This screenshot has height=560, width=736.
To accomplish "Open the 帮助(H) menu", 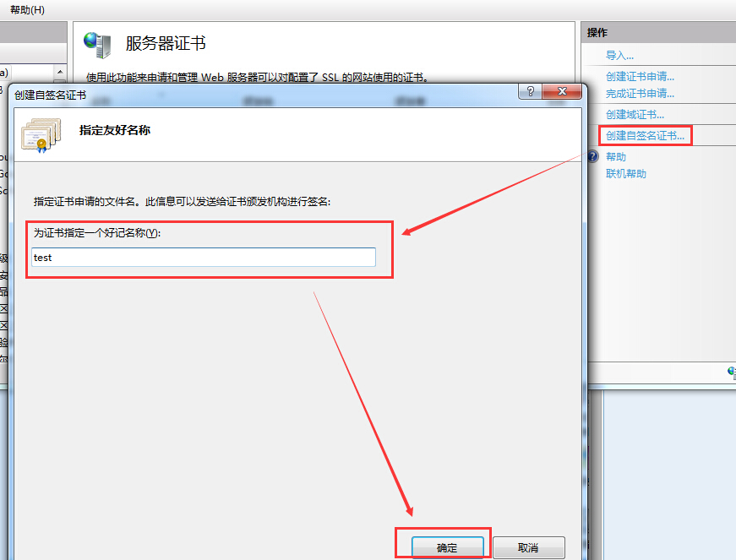I will pyautogui.click(x=27, y=9).
